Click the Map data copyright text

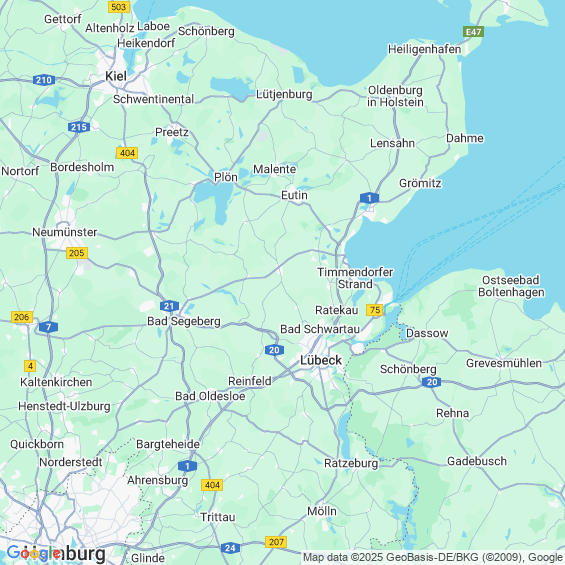point(433,557)
